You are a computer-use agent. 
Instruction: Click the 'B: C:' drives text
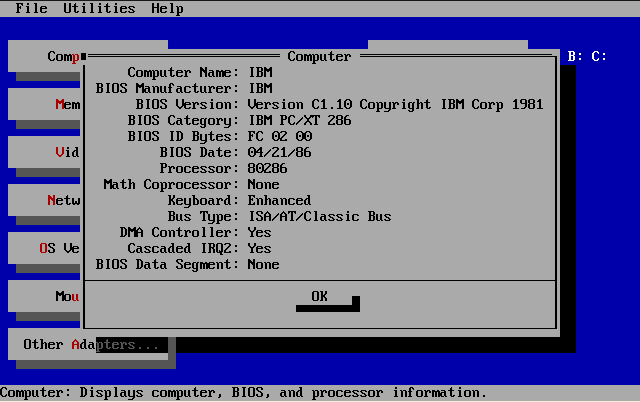(x=587, y=56)
